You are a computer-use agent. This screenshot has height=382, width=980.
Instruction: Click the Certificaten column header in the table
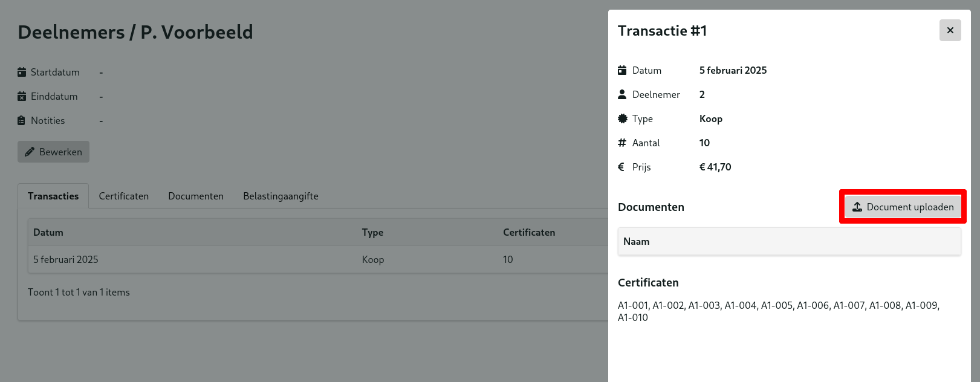click(x=529, y=232)
